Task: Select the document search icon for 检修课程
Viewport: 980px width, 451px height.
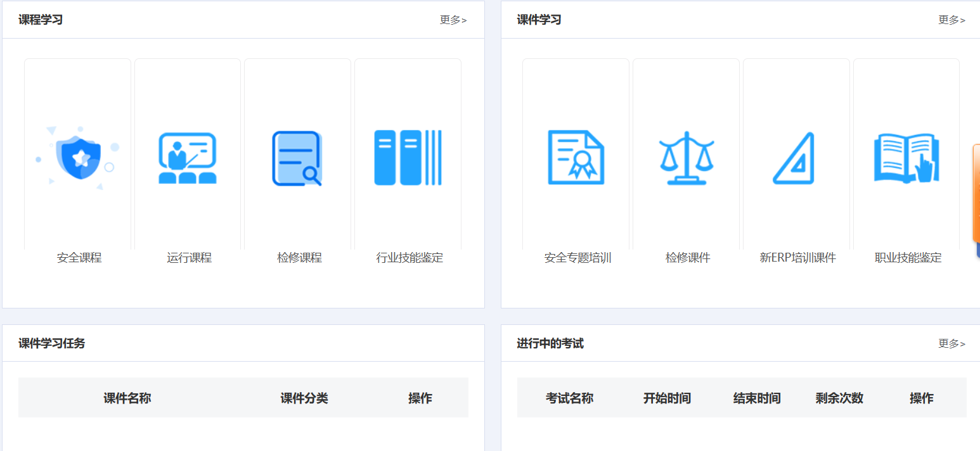Action: pos(297,158)
